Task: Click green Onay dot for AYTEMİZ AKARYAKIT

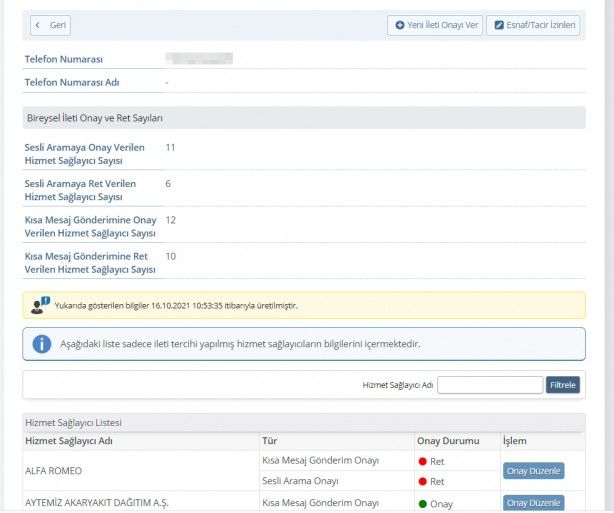Action: click(423, 504)
